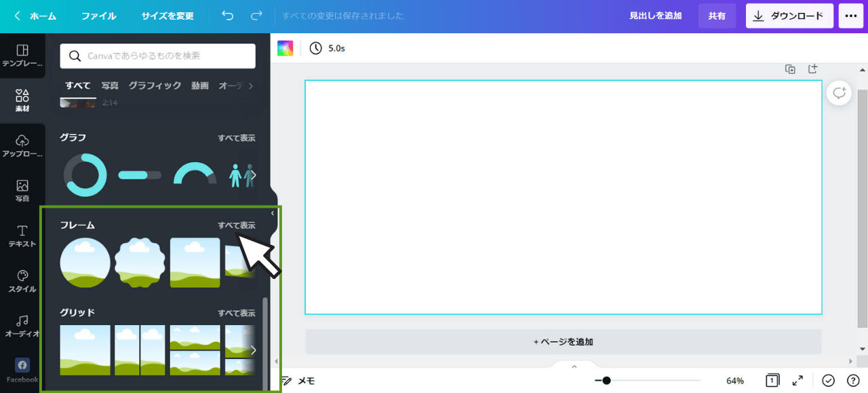This screenshot has height=393, width=868.
Task: Insert the horizontal progress bar chart
Action: [140, 175]
